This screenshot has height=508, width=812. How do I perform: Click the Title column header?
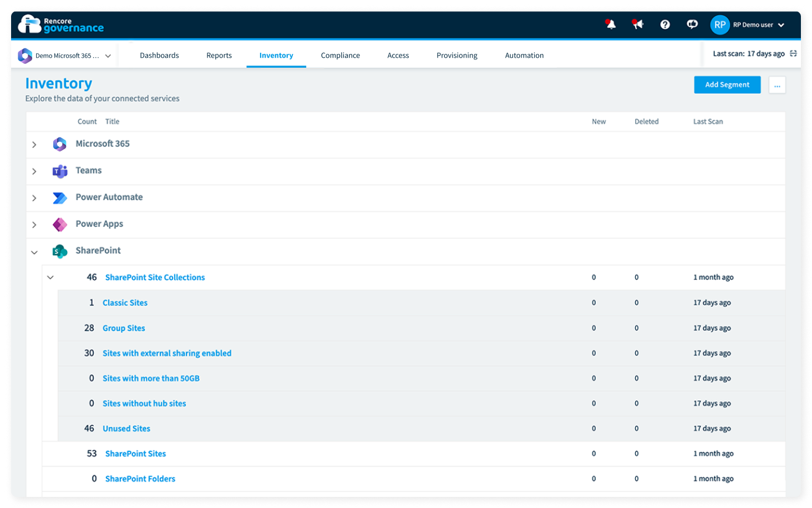coord(112,121)
